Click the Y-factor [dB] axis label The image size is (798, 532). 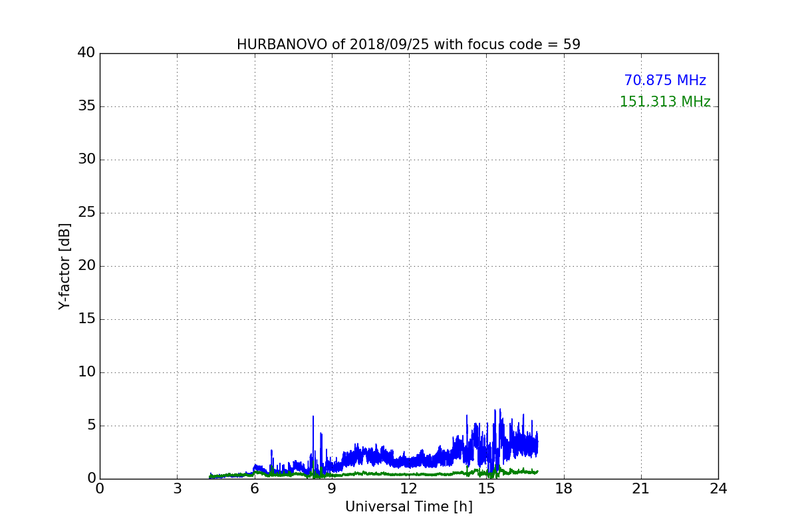(x=65, y=266)
